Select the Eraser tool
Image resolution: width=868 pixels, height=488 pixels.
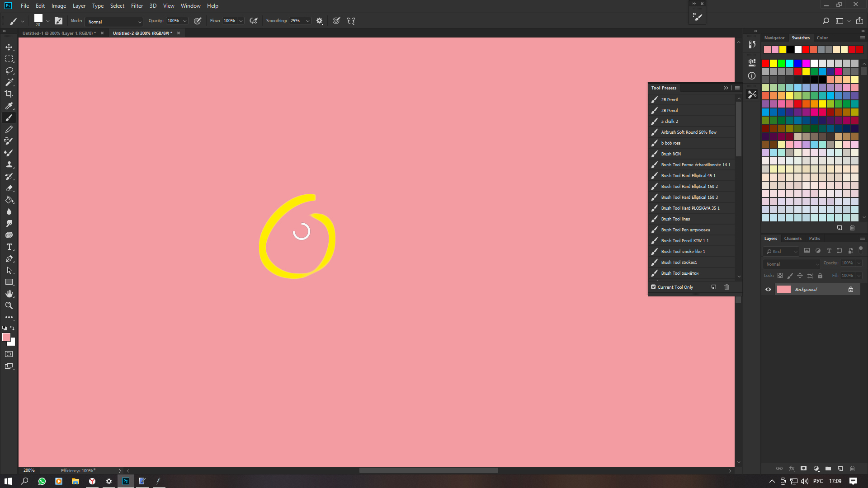(x=9, y=188)
